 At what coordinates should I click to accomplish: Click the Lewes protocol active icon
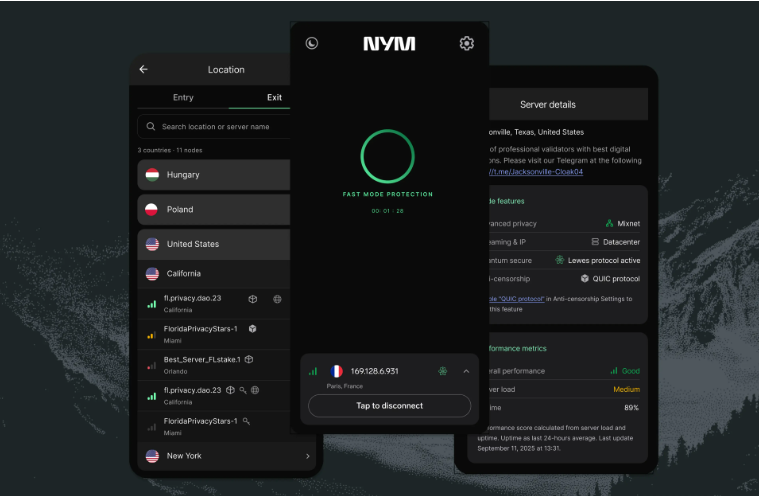[x=560, y=260]
